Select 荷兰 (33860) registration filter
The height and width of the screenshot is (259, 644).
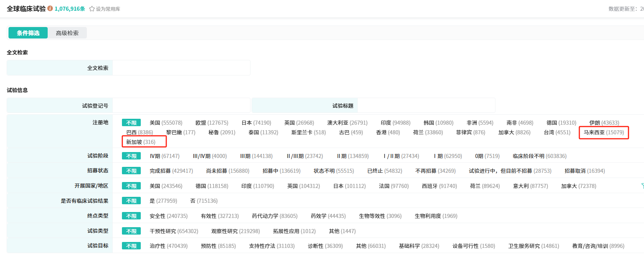point(428,132)
